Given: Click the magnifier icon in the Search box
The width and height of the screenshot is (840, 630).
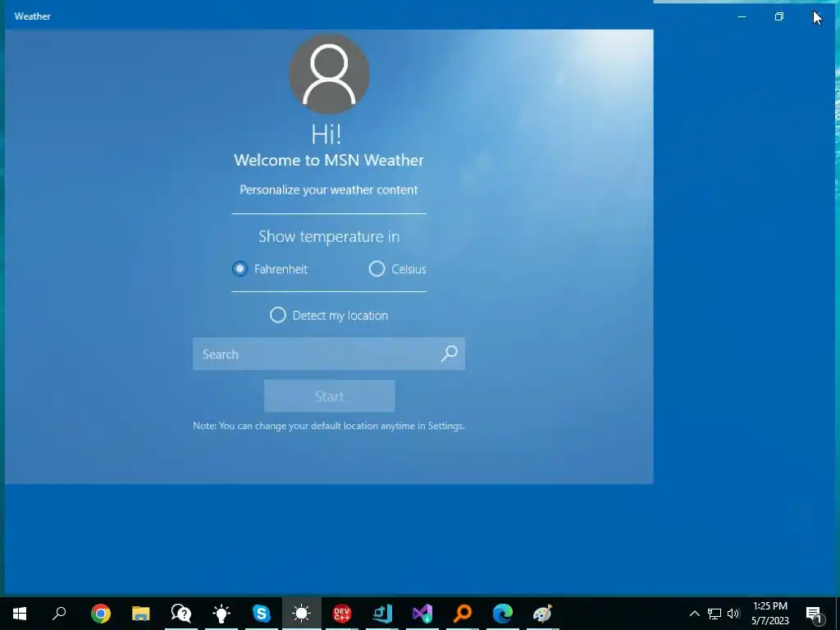Looking at the screenshot, I should click(449, 353).
